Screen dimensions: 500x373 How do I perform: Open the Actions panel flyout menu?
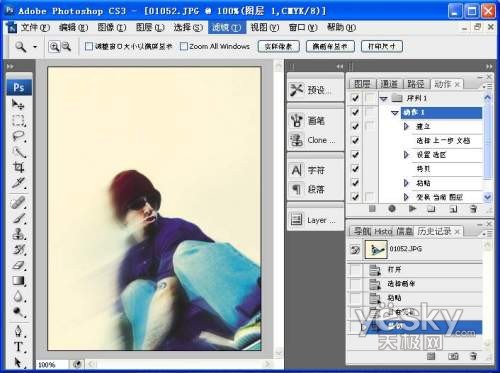pos(487,86)
